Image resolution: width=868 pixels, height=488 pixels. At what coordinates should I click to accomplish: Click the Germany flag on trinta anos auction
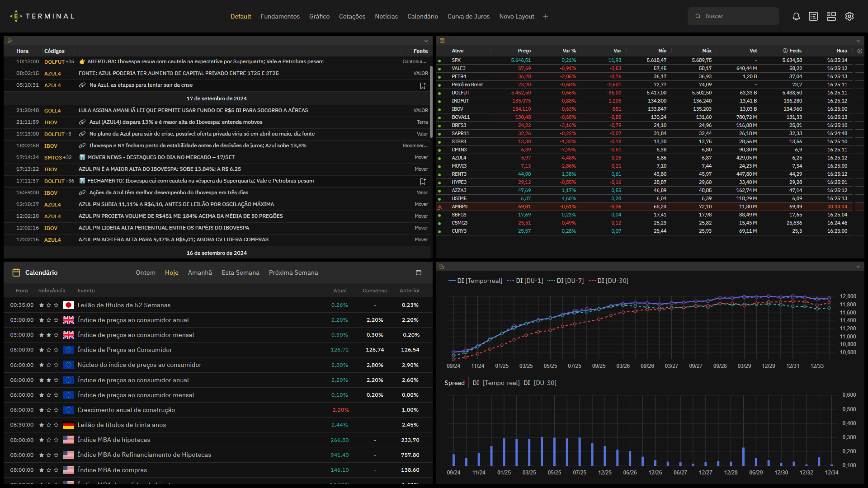pos(68,425)
